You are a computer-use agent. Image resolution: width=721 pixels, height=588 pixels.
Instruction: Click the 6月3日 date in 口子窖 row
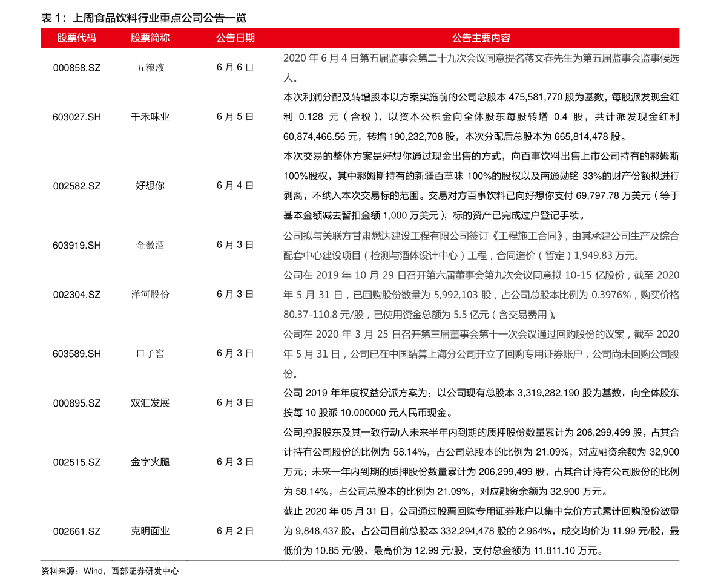coord(235,353)
